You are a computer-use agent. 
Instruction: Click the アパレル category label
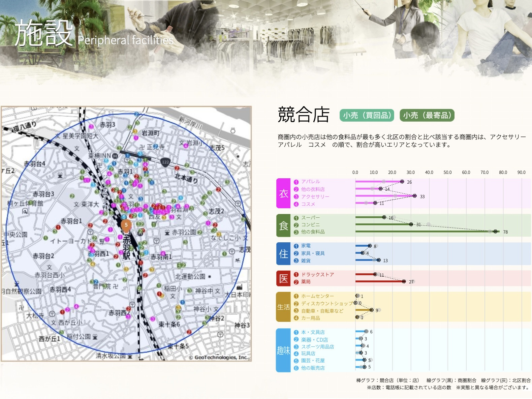pos(310,182)
